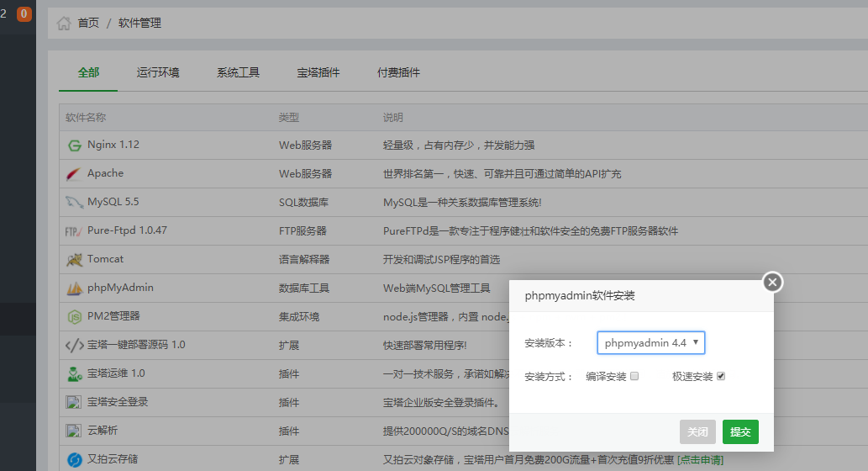This screenshot has height=471, width=868.
Task: Go to 首页 breadcrumb link
Action: 88,23
